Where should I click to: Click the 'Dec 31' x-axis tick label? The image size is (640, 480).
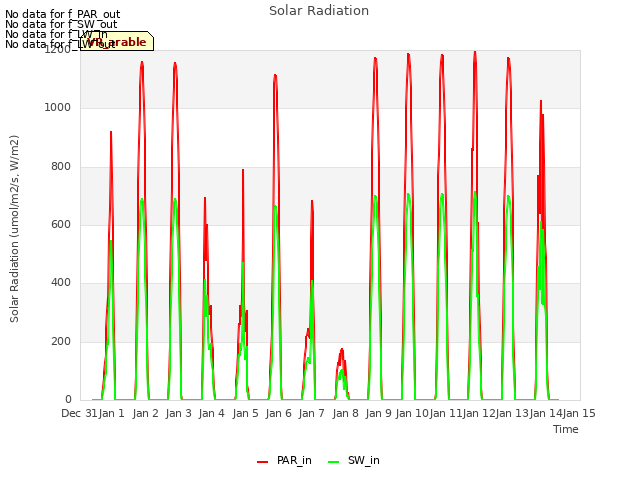79,413
